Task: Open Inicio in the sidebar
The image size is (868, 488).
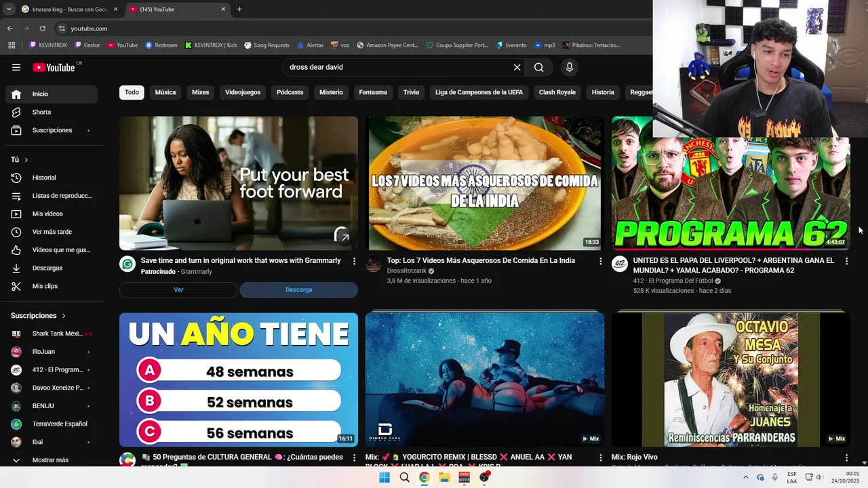Action: (x=52, y=94)
